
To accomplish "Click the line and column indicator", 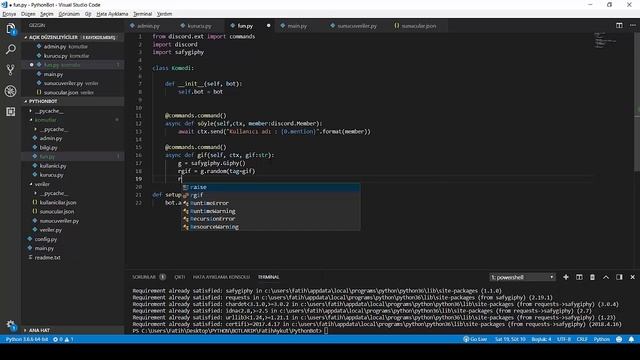I will [510, 340].
